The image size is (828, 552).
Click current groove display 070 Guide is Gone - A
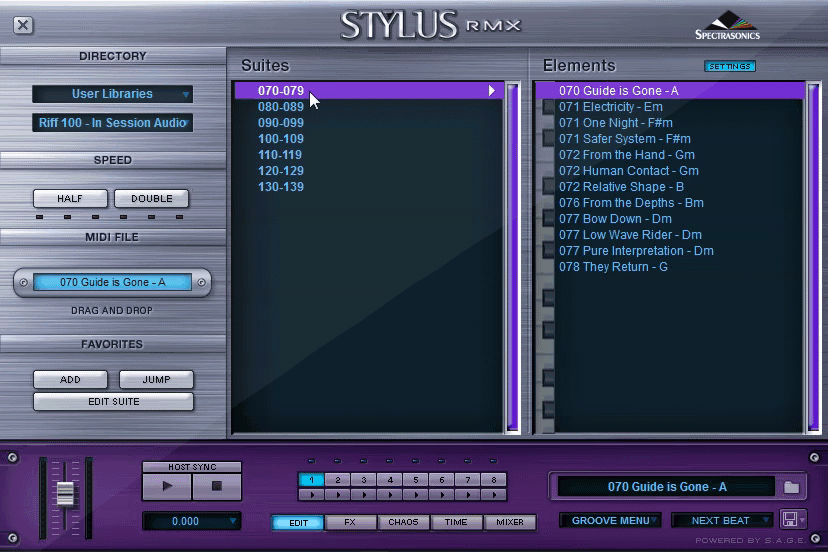[x=666, y=487]
